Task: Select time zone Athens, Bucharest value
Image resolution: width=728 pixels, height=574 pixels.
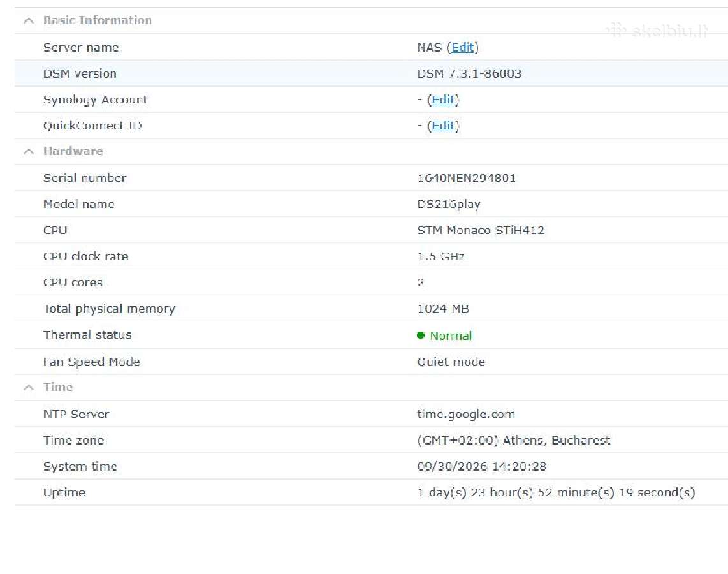Action: click(x=514, y=440)
